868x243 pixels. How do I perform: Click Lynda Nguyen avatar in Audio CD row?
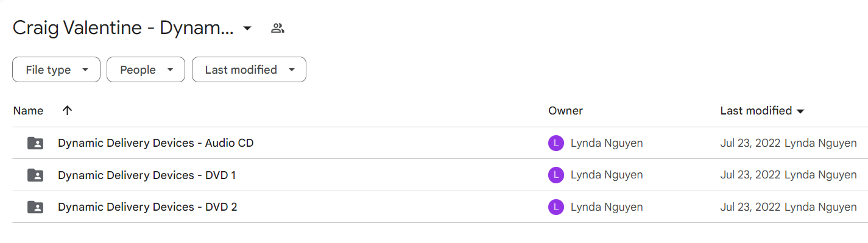[556, 143]
